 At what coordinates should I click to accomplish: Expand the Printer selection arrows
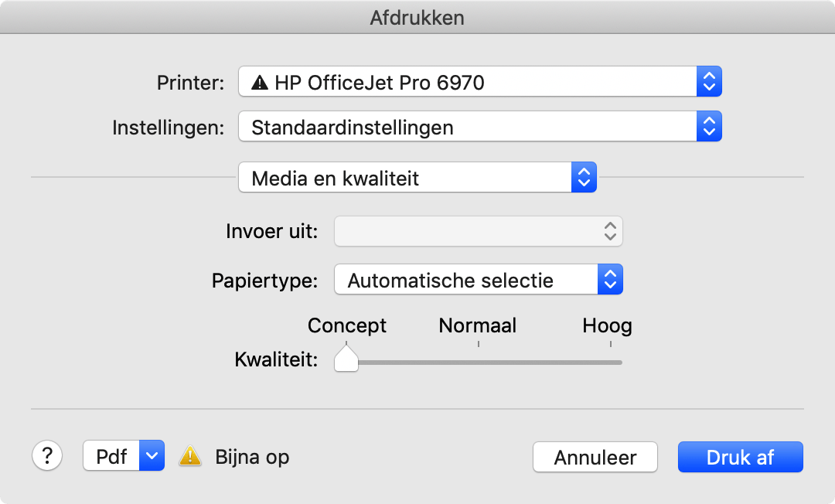coord(709,81)
